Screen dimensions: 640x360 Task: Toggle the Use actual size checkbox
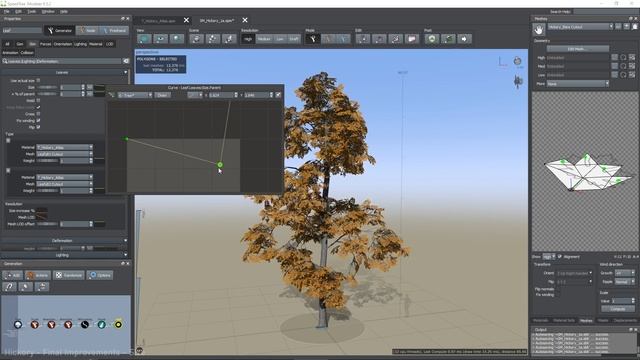click(38, 80)
